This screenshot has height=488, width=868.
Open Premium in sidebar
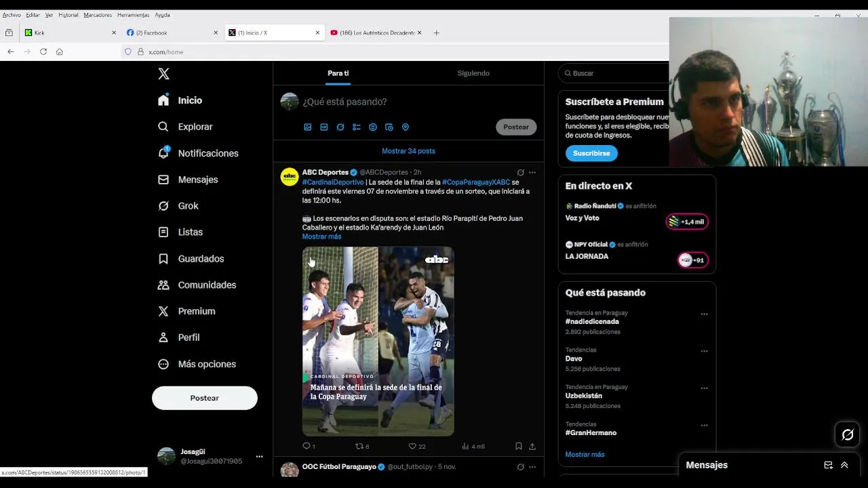[x=186, y=311]
